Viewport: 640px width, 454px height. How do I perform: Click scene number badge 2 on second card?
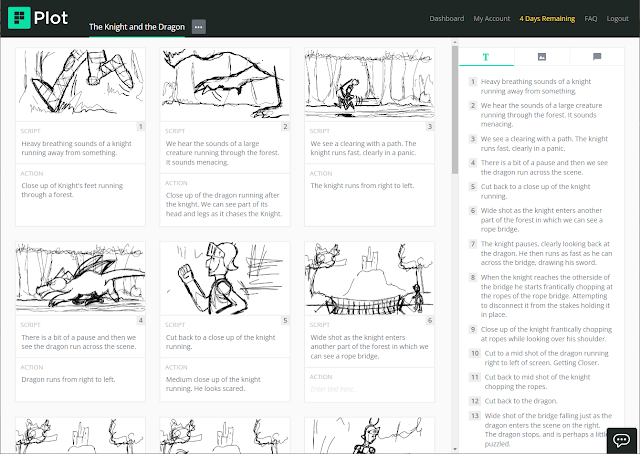pyautogui.click(x=285, y=127)
